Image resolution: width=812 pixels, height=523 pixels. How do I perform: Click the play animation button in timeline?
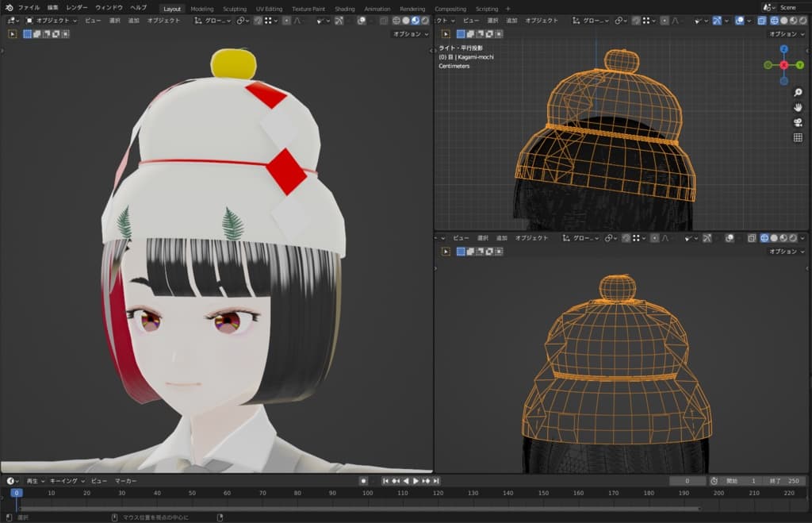pyautogui.click(x=416, y=481)
